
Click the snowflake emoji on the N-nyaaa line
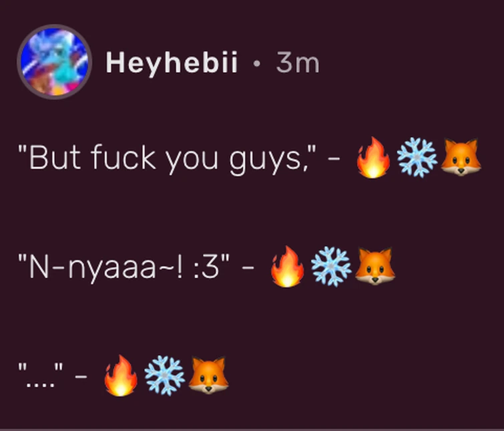coord(330,267)
